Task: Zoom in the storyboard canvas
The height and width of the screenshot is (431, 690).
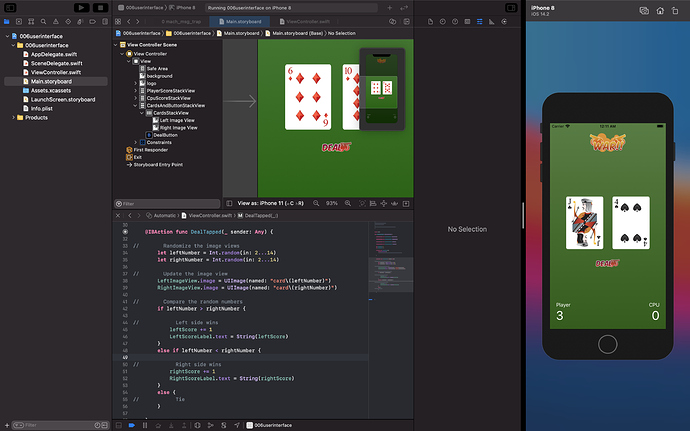Action: 348,203
